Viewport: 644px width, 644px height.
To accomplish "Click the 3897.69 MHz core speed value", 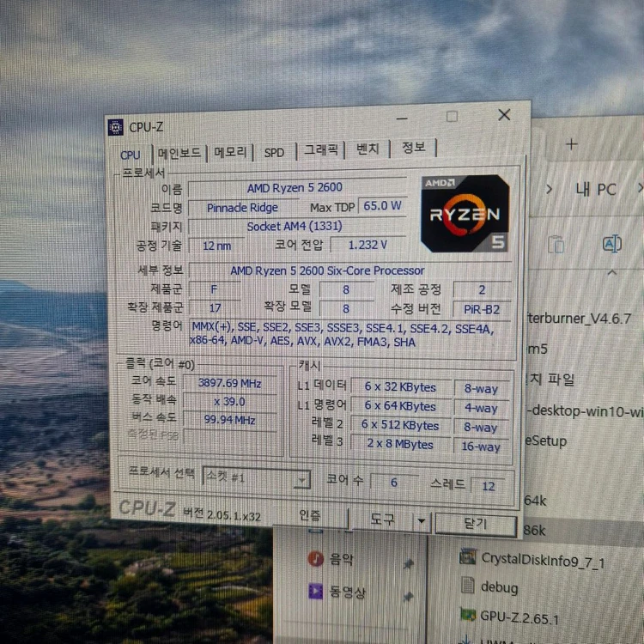I will click(x=229, y=383).
